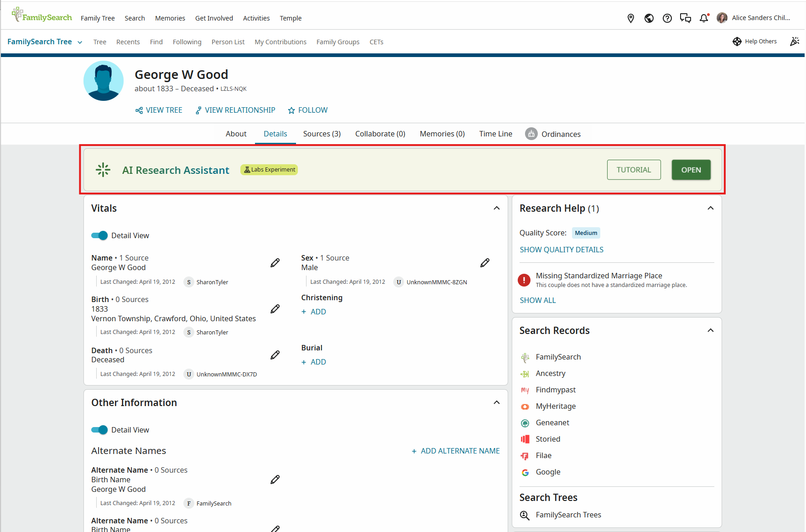Click the help question mark icon
The width and height of the screenshot is (806, 532).
click(x=667, y=18)
